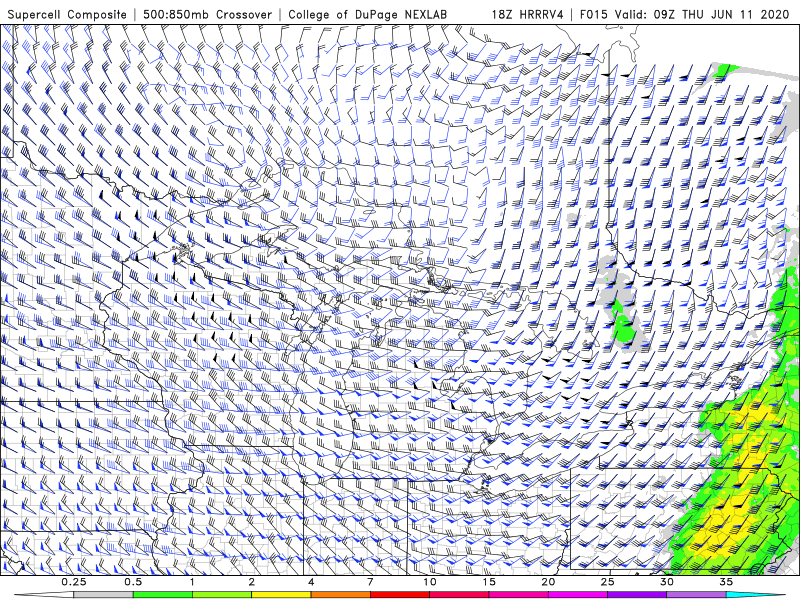
Task: Click the hot pink 15–20 legend segment
Action: click(518, 595)
